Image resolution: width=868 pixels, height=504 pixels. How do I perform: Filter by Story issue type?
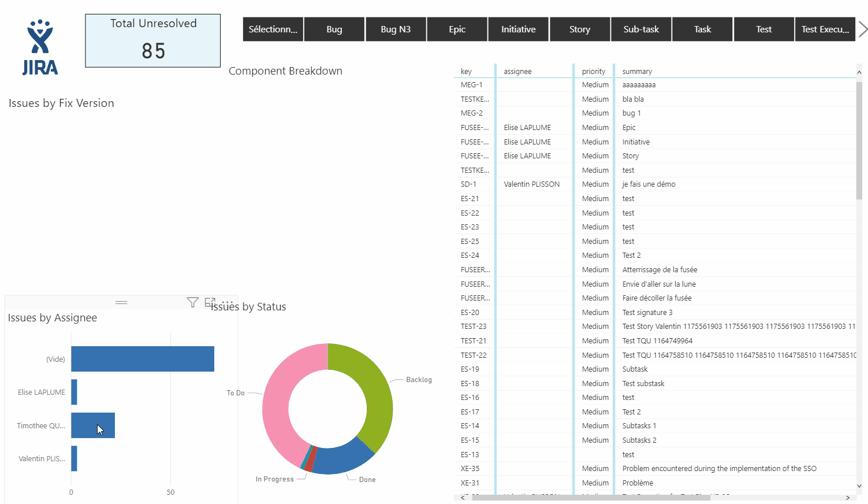pos(580,29)
